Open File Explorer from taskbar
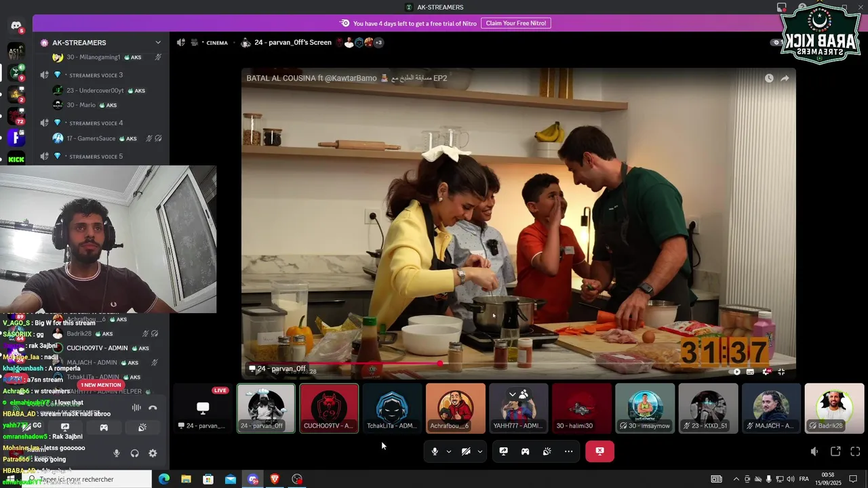Viewport: 868px width, 488px height. tap(186, 479)
